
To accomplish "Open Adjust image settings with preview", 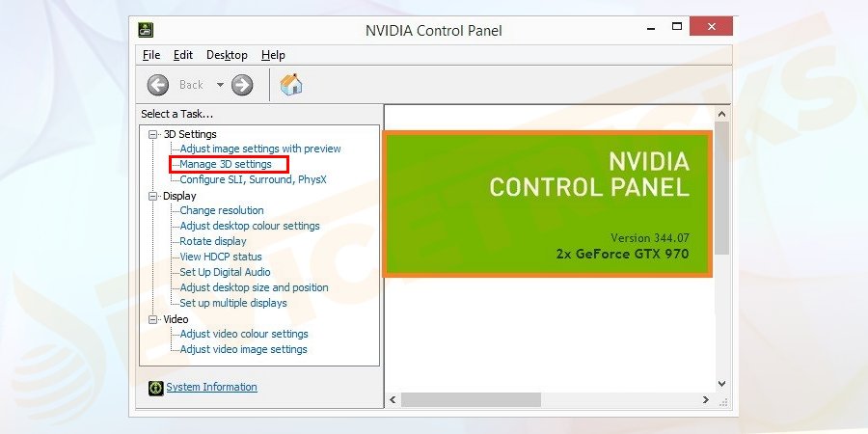I will point(260,149).
